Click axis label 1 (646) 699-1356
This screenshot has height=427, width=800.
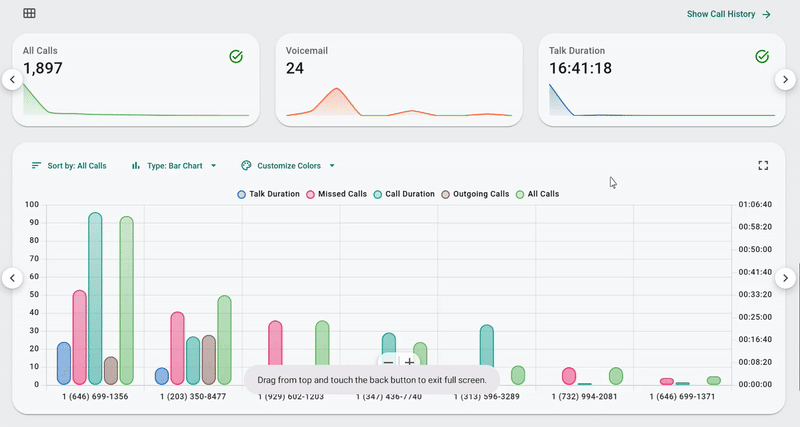95,396
